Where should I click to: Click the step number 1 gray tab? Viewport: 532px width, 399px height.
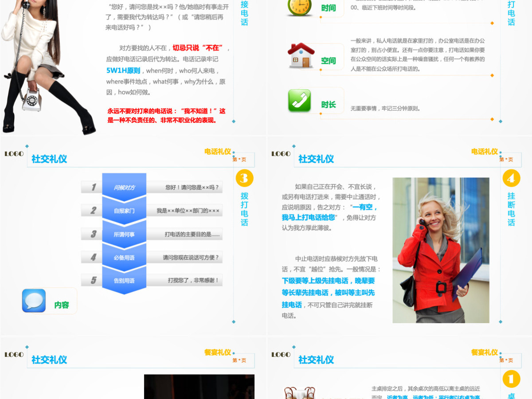[92, 187]
